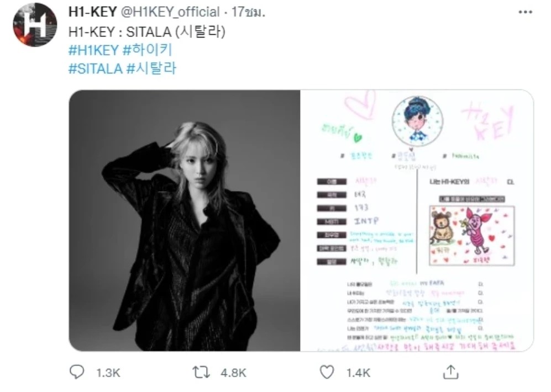Click the H1-KEY profile avatar
The image size is (551, 392).
pyautogui.click(x=35, y=24)
